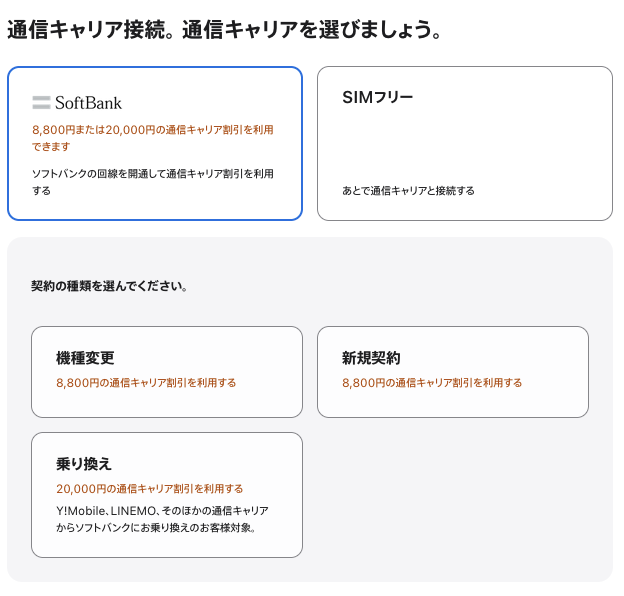The image size is (624, 596).
Task: Click the 機種変更 heading label
Action: click(85, 358)
